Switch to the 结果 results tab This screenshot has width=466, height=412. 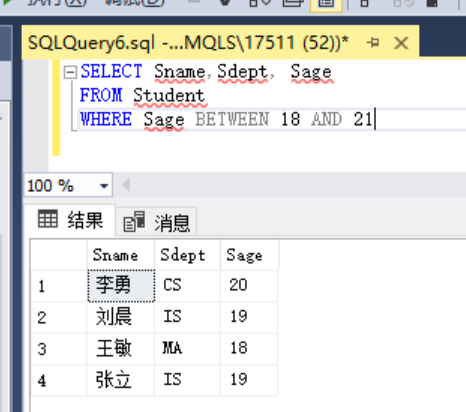coord(70,220)
